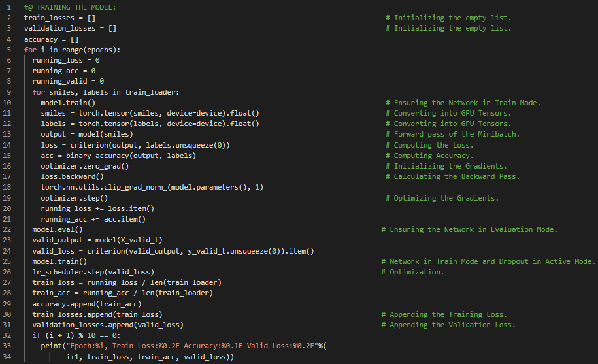Click the 'for smiles, labels in train_loader' line

[x=105, y=92]
